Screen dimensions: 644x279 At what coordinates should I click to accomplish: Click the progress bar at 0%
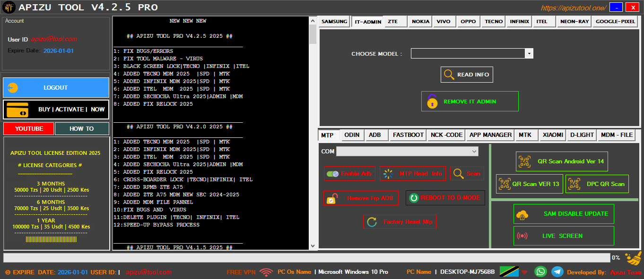click(306, 258)
